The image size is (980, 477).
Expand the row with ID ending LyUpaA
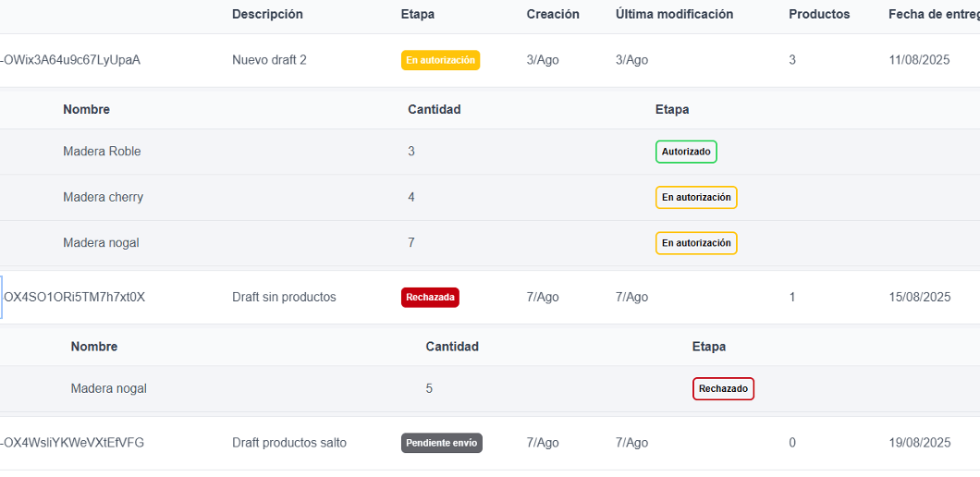(71, 60)
